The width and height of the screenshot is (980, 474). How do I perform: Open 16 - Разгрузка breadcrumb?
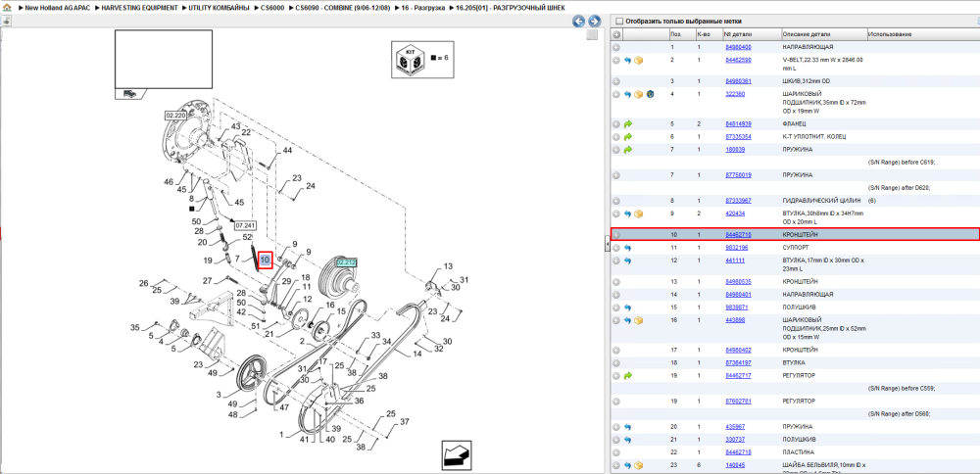click(423, 8)
